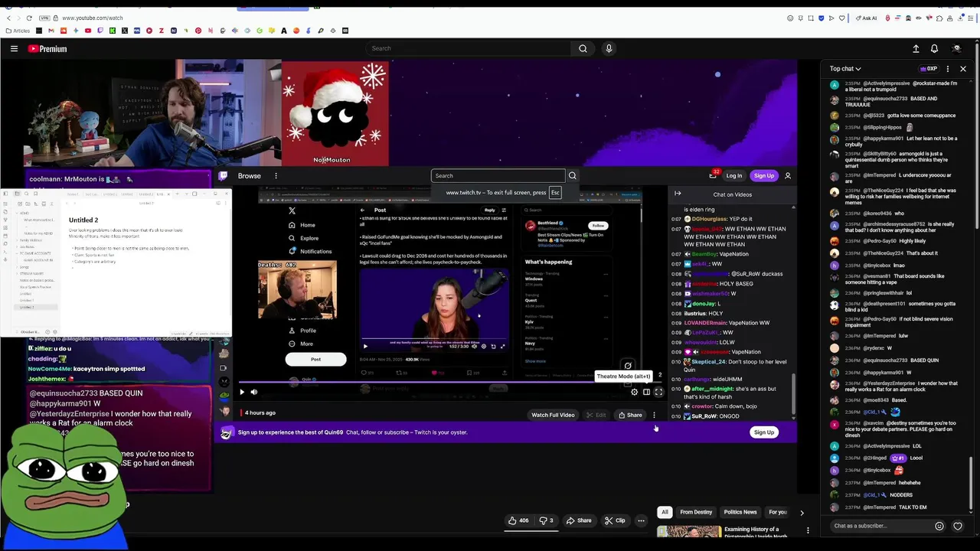Image resolution: width=980 pixels, height=551 pixels.
Task: Advance filter chips with right chevron
Action: tap(802, 512)
